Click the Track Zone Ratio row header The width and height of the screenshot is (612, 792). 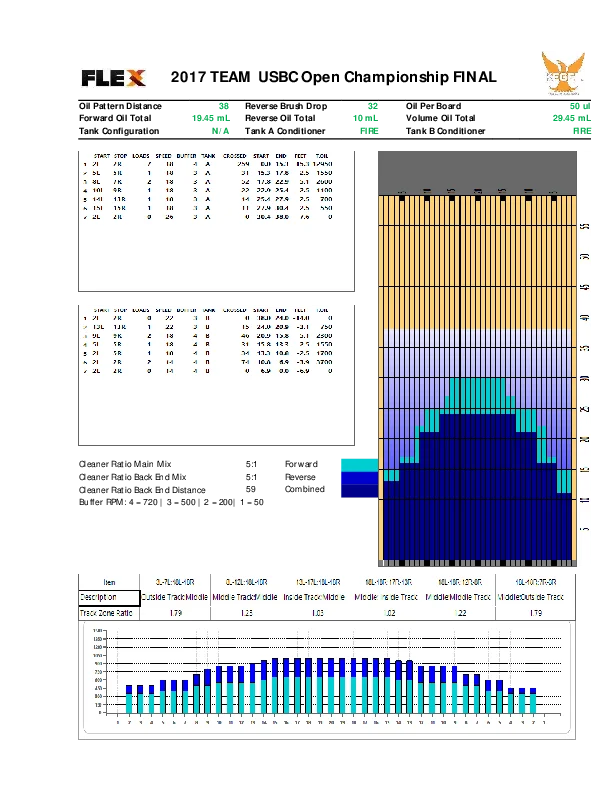point(109,613)
